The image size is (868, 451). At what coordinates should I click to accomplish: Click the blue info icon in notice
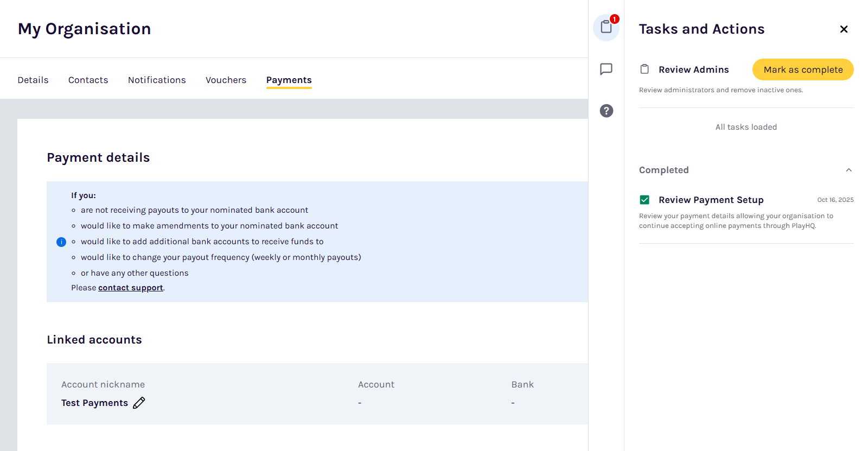click(61, 242)
